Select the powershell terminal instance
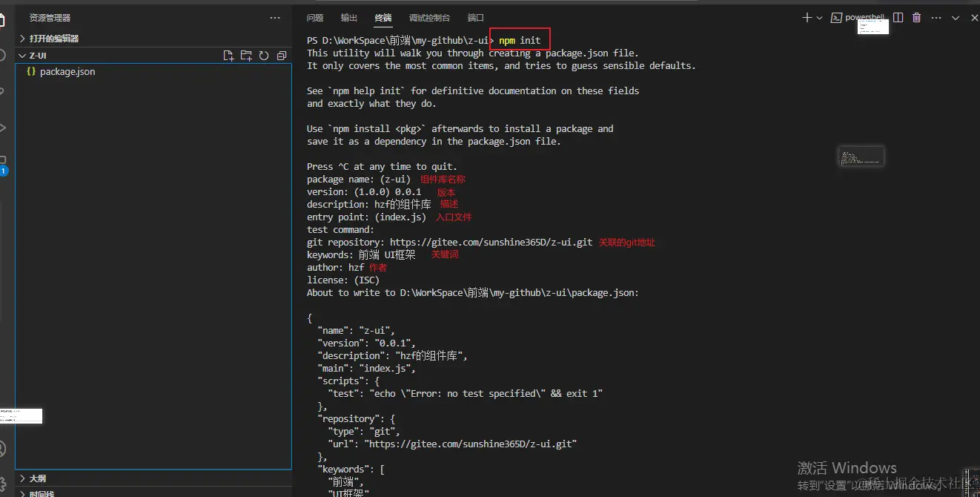This screenshot has width=980, height=497. click(858, 18)
